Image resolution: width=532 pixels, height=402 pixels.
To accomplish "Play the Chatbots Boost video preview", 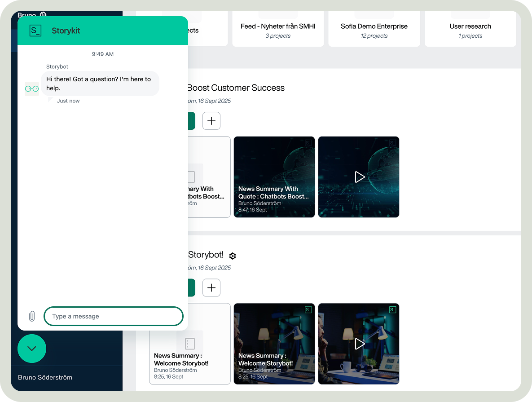I will click(x=359, y=177).
